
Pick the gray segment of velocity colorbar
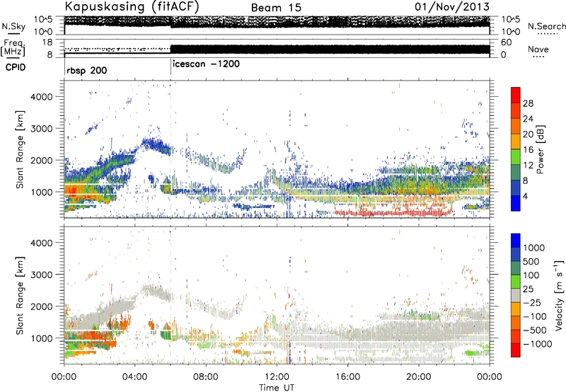(x=516, y=295)
